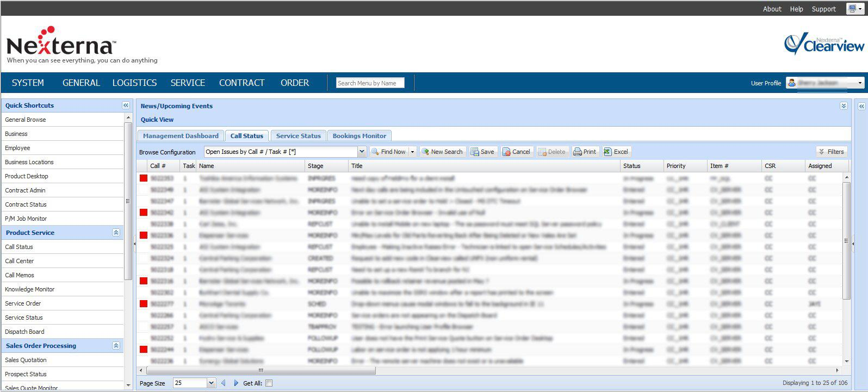Collapse the Quick Shortcuts sidebar panel
868x392 pixels.
pos(126,105)
